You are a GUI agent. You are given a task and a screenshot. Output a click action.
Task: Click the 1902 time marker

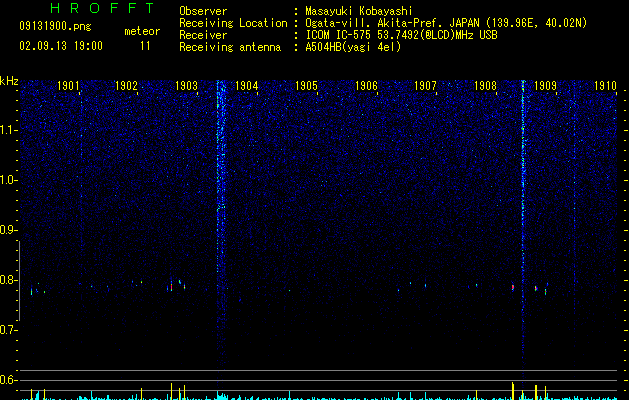126,86
